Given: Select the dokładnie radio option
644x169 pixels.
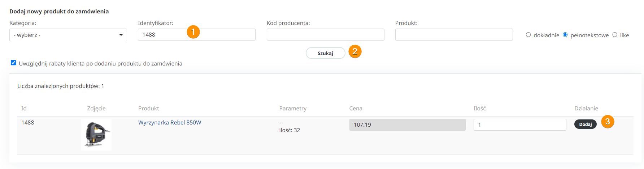Looking at the screenshot, I should [x=528, y=35].
